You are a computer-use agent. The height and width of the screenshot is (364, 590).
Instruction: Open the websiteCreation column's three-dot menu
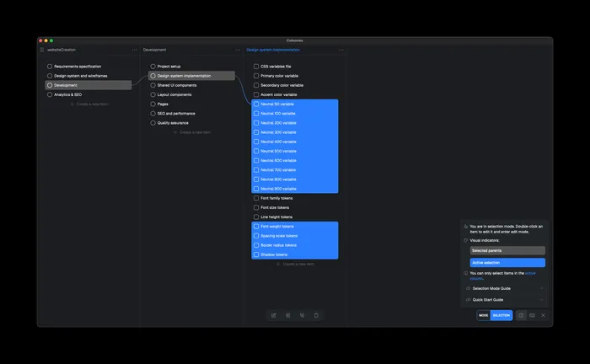(x=135, y=50)
